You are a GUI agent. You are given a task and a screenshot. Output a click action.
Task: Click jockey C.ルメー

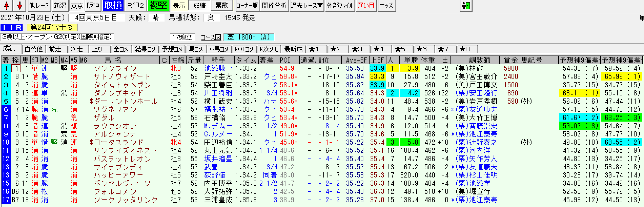click(218, 134)
